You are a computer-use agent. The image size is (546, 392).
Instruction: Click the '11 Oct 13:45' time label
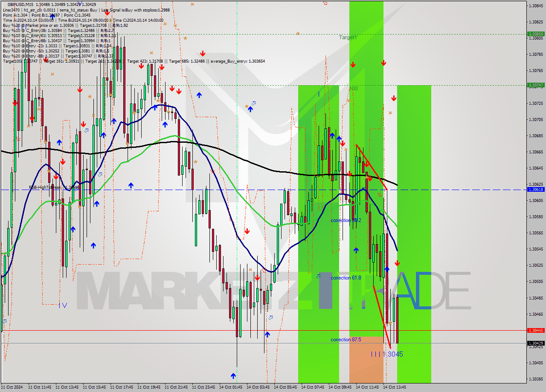tap(67, 387)
